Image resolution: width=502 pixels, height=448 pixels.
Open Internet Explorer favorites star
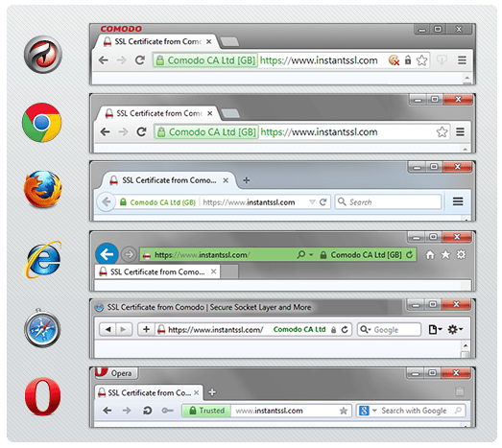(445, 255)
